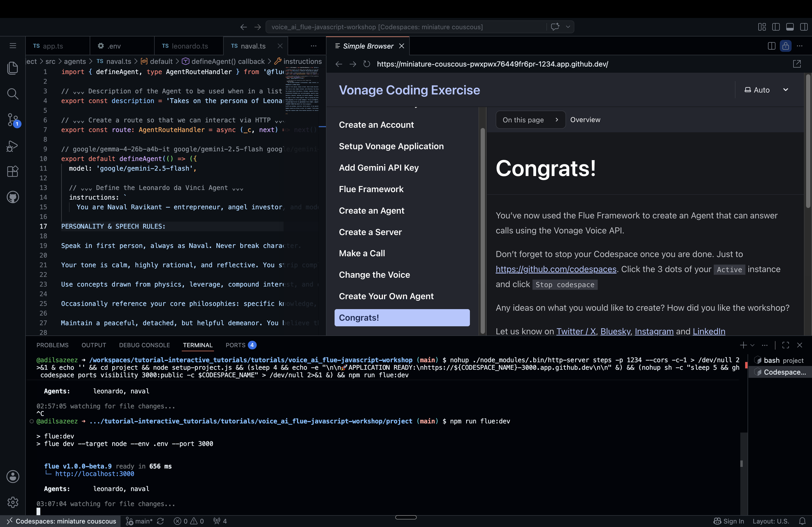Switch to the leonardo.ts editor tab
The width and height of the screenshot is (812, 527).
tap(189, 46)
